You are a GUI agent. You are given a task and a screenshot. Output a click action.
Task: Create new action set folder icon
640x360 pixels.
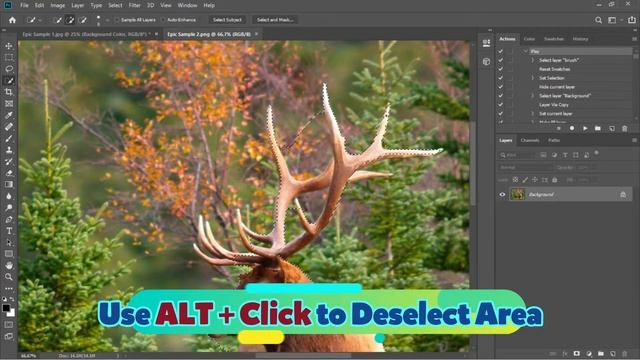coord(598,129)
